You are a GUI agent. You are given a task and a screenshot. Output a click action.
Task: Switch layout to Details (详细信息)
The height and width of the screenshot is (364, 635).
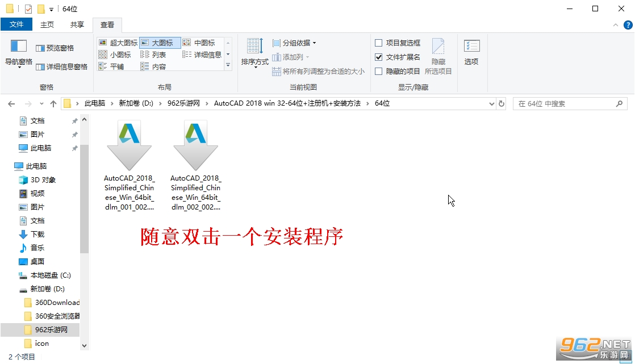[202, 55]
